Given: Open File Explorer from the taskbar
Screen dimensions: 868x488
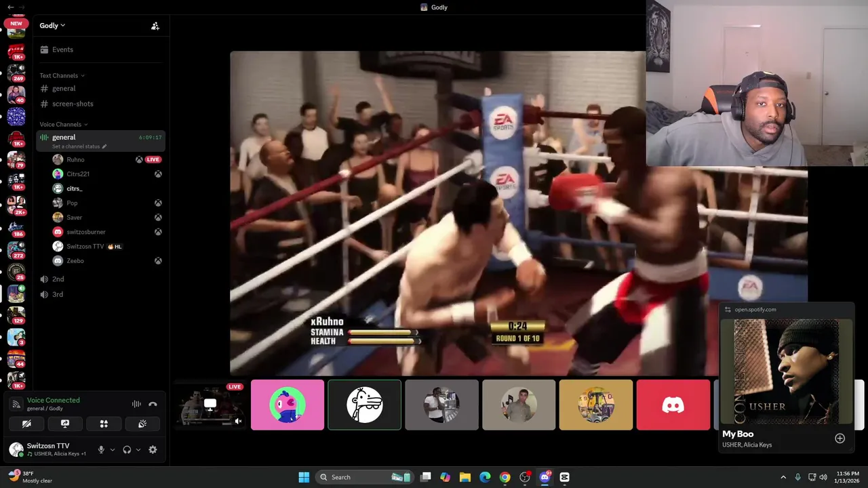Looking at the screenshot, I should pos(465,477).
